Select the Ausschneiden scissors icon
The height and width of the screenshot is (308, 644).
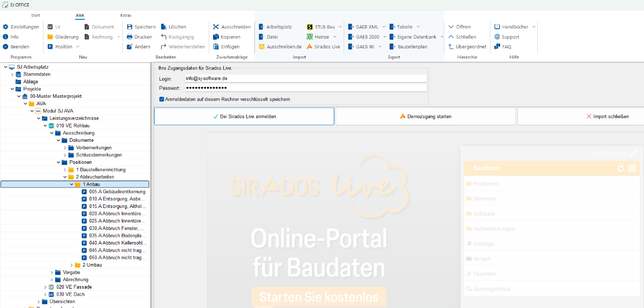tap(216, 27)
